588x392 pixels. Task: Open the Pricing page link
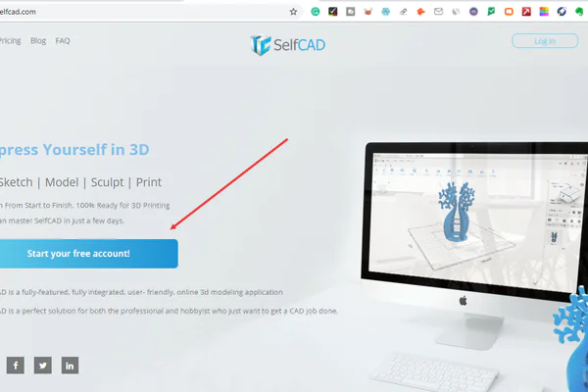[x=10, y=40]
